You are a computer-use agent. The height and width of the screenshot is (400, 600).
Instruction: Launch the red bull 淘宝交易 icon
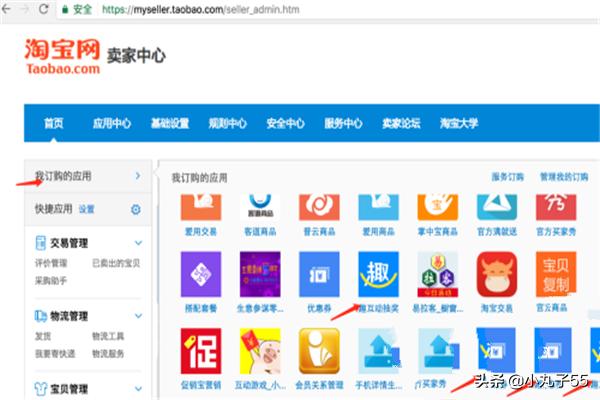tap(497, 274)
